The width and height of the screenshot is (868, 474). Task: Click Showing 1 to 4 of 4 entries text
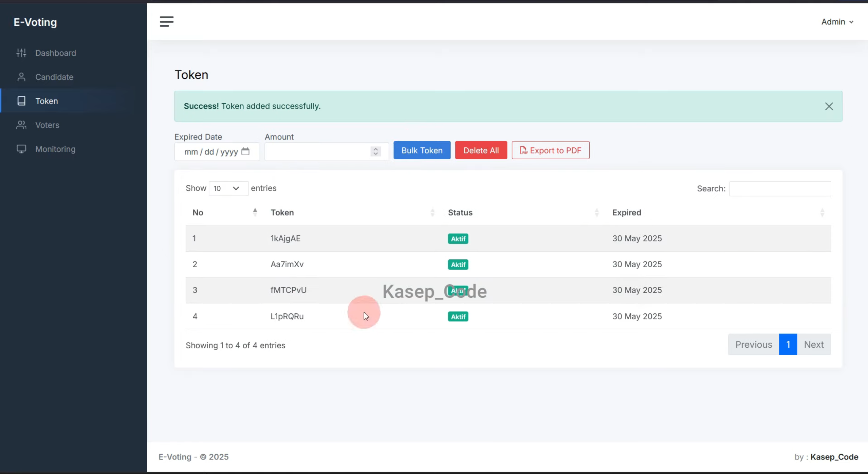[x=235, y=345]
